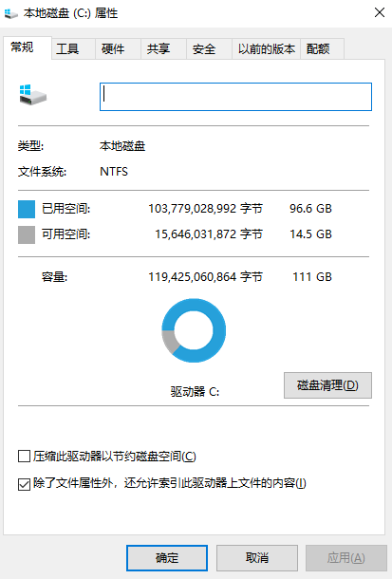Close the properties dialog

pyautogui.click(x=379, y=13)
